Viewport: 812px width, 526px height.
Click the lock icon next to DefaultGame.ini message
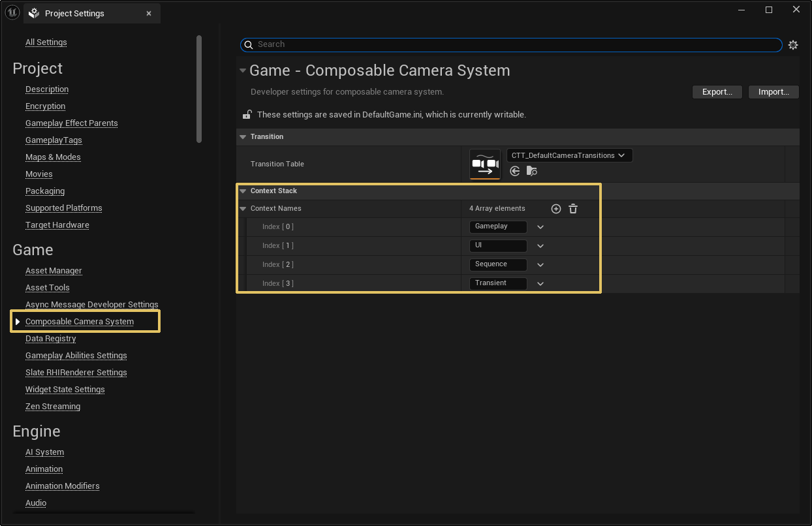point(247,115)
